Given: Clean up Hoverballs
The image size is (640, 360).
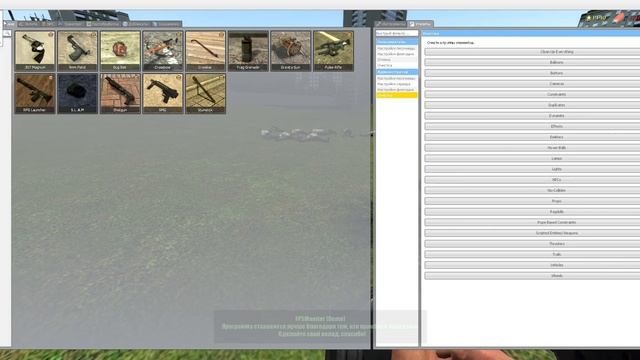Looking at the screenshot, I should (532, 147).
